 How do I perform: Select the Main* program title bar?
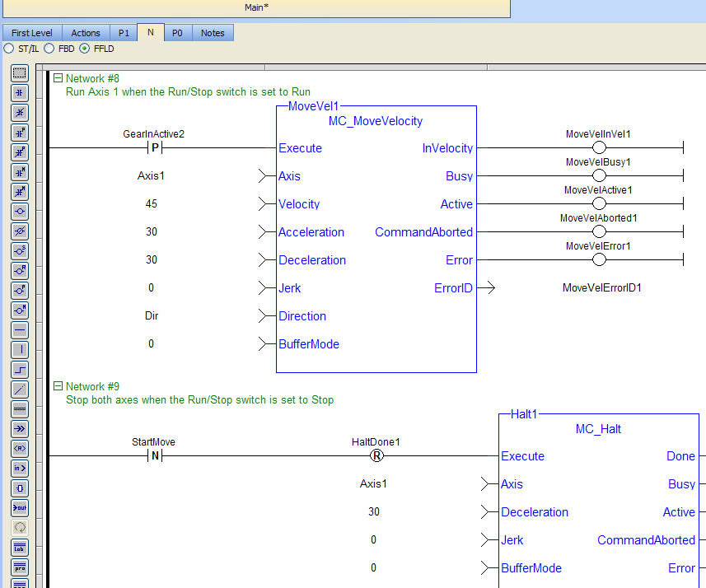pos(257,7)
